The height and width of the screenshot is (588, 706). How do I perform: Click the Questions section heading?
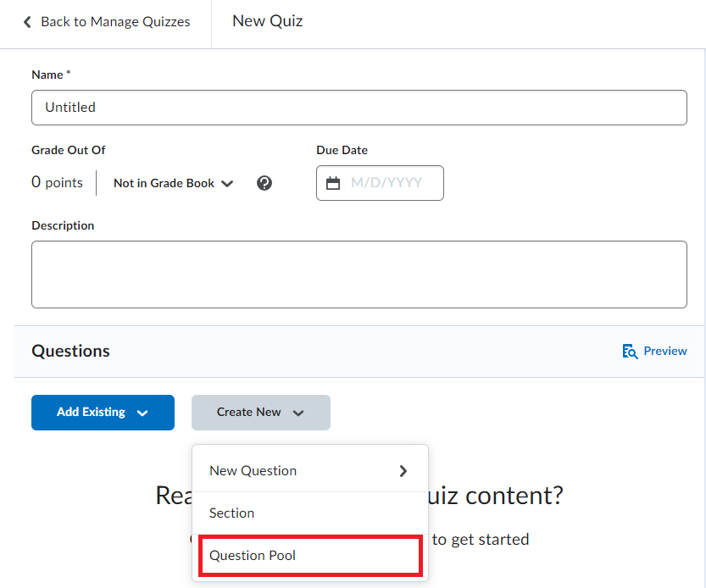point(70,351)
